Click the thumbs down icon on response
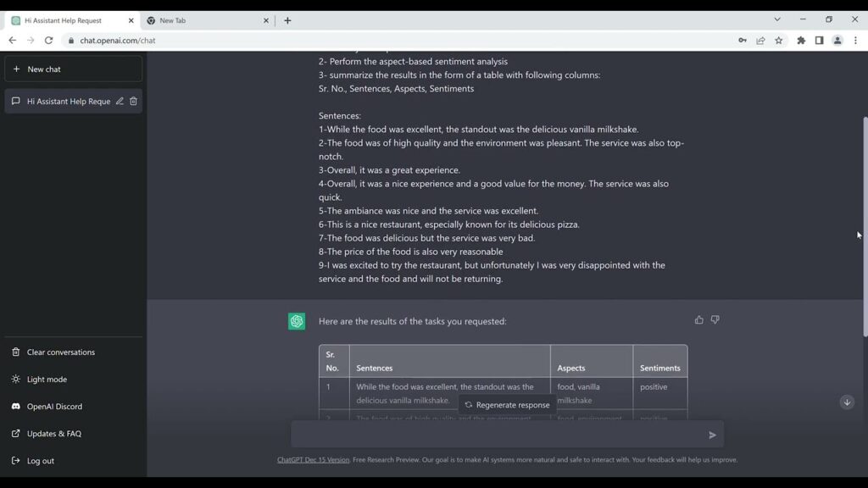This screenshot has height=488, width=868. point(715,320)
